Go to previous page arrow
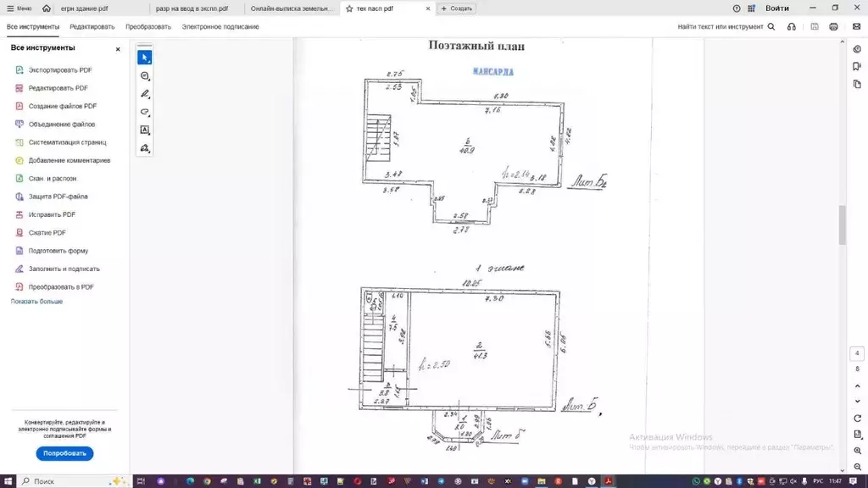This screenshot has height=488, width=868. (x=858, y=386)
